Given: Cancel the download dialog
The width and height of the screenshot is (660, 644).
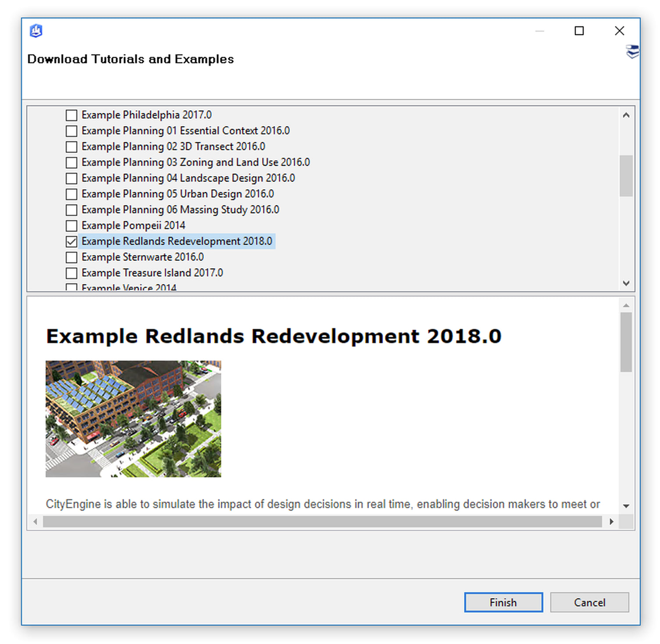Looking at the screenshot, I should pos(589,602).
